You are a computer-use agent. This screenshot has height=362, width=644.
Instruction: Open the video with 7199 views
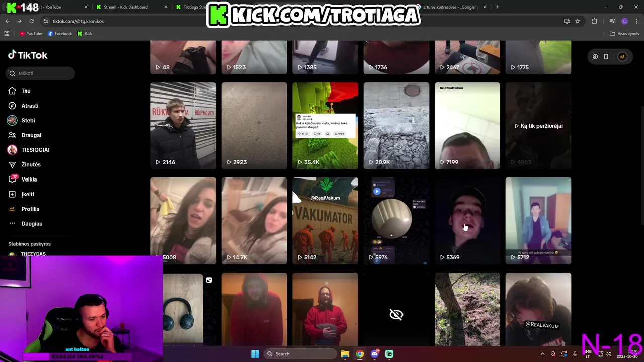[x=467, y=126]
